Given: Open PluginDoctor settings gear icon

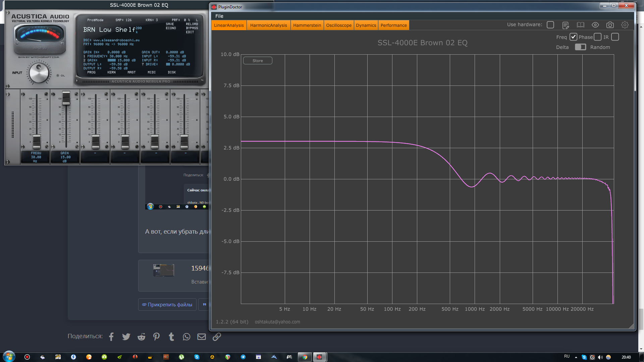Looking at the screenshot, I should (625, 25).
